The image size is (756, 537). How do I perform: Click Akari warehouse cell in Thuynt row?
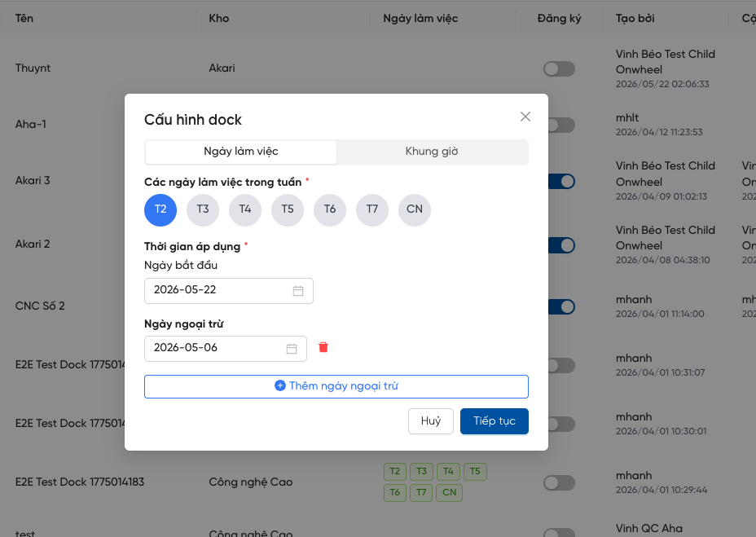coord(222,68)
